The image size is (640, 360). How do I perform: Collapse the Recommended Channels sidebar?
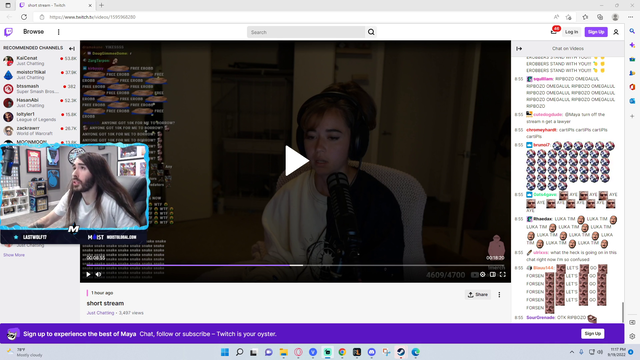coord(72,48)
